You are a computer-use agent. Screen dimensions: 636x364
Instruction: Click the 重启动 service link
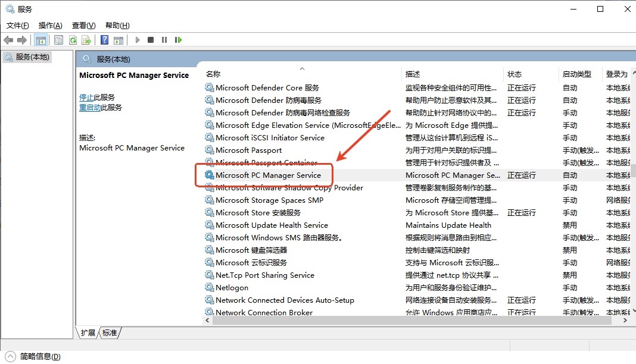point(90,108)
